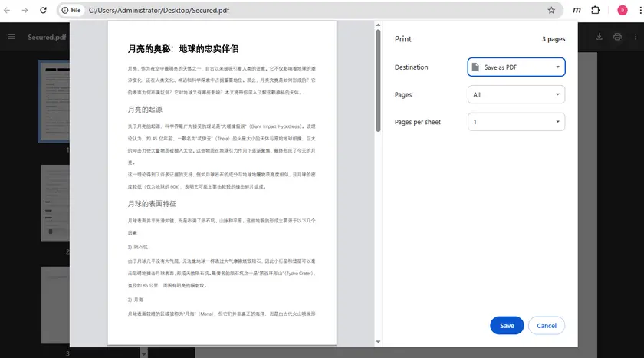Viewport: 644px width, 358px height.
Task: Click the preview scroll up arrow
Action: [378, 25]
